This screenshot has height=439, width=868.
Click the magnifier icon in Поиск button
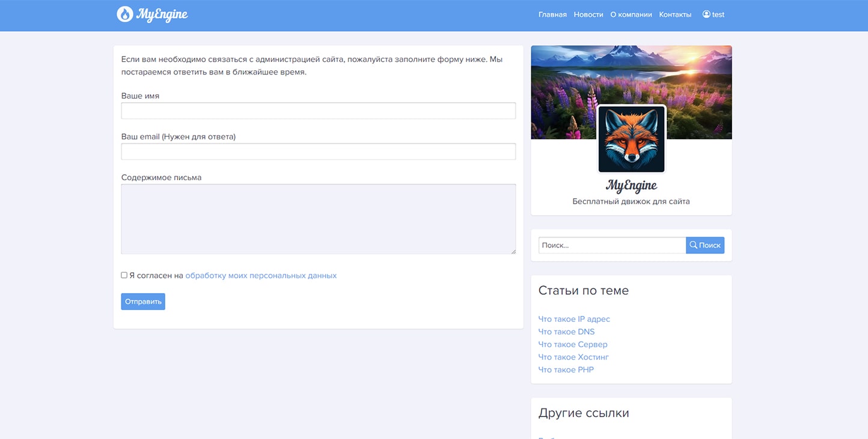(693, 245)
